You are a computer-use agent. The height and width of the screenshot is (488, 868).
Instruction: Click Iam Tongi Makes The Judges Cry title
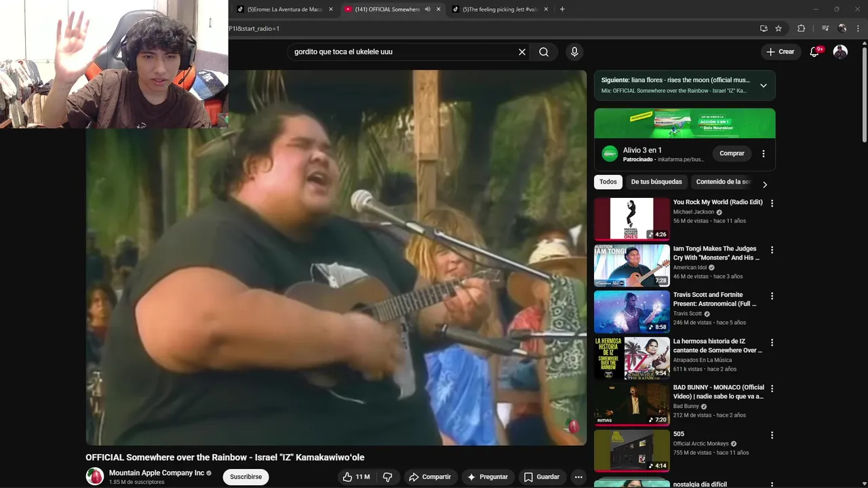(x=716, y=253)
